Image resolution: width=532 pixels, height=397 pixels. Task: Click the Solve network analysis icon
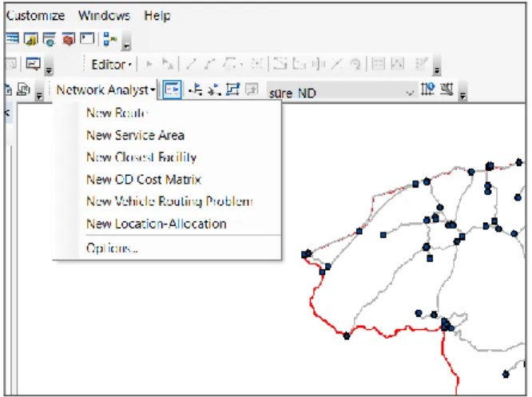232,89
